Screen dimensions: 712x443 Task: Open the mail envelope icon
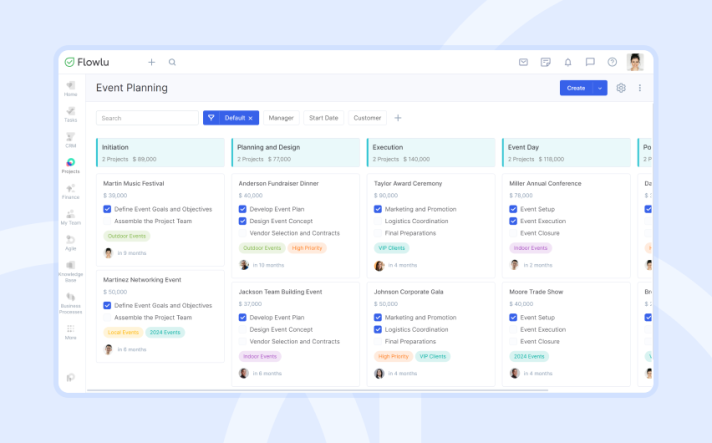coord(523,62)
